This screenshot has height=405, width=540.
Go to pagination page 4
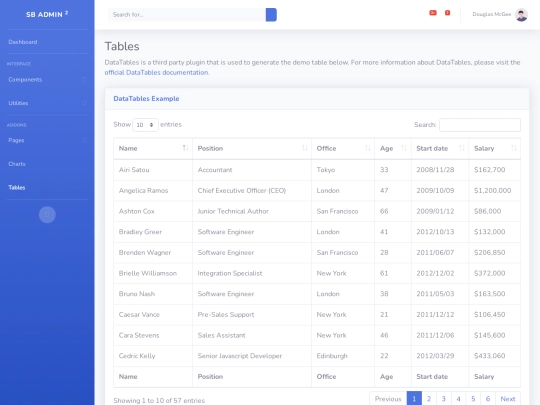(x=458, y=399)
